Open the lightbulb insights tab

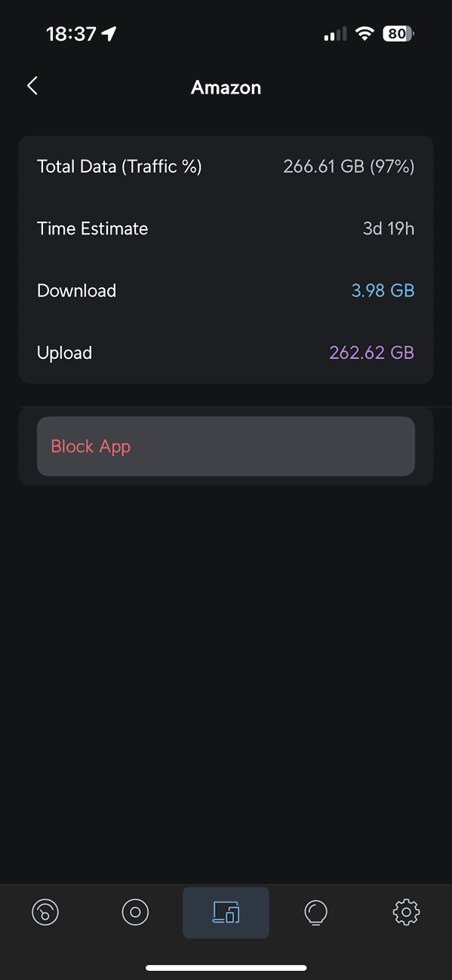(x=315, y=913)
